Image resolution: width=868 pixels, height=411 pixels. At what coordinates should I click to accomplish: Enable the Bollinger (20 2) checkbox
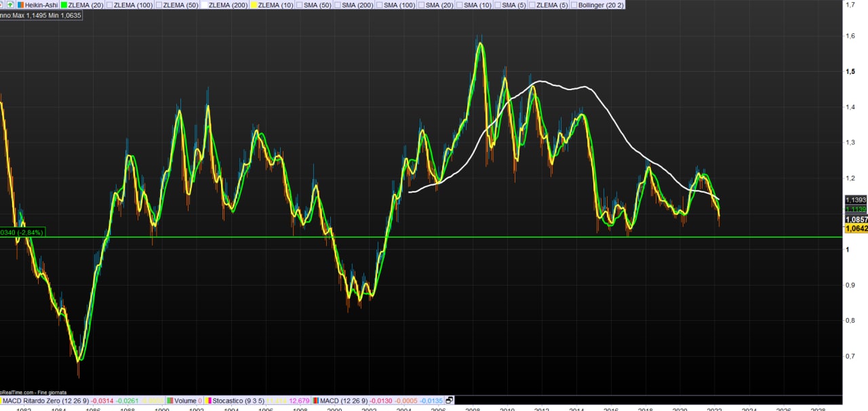point(574,5)
